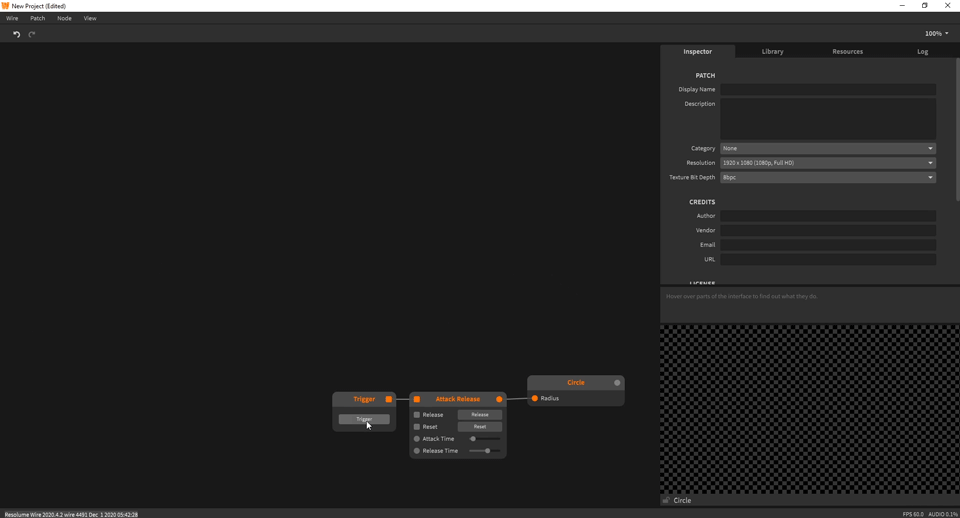Click the Inspector panel vertical scrollbar
The height and width of the screenshot is (518, 960).
pyautogui.click(x=958, y=129)
